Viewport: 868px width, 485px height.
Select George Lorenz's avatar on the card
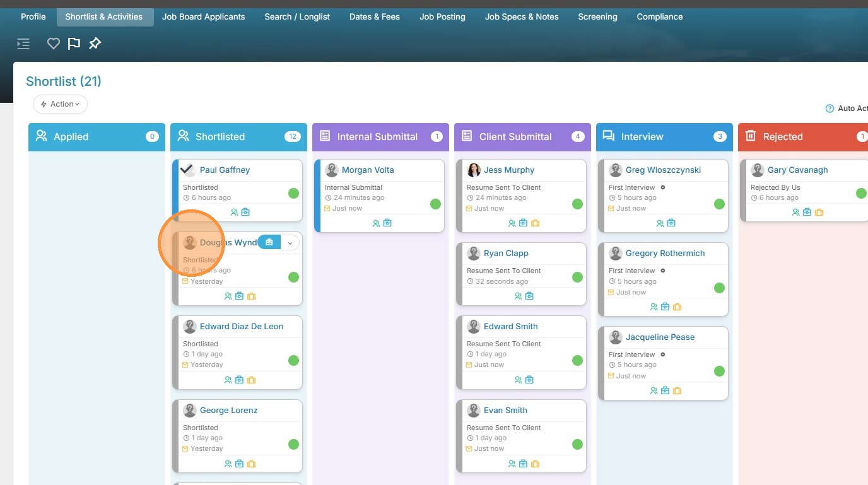[x=190, y=411]
